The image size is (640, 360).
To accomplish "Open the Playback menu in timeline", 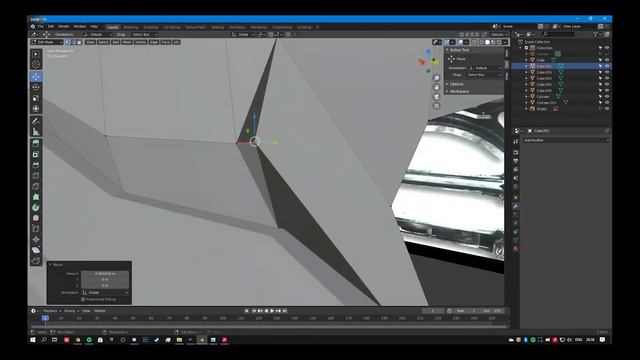I will 52,311.
